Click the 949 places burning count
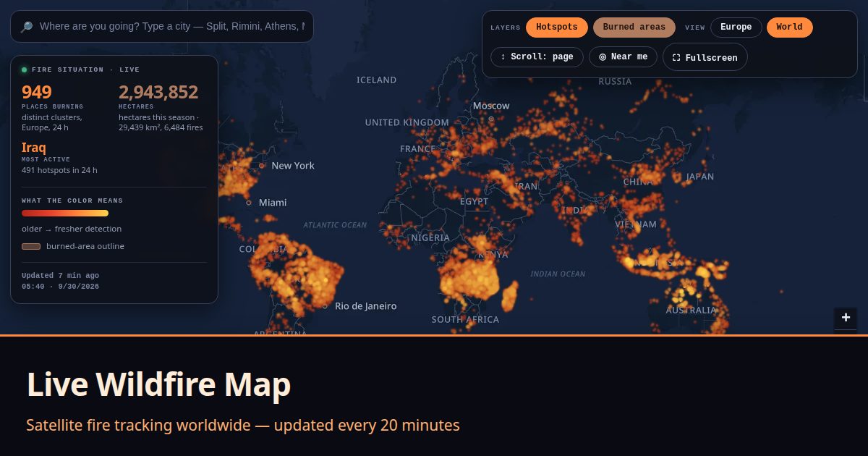The width and height of the screenshot is (868, 456). coord(37,92)
